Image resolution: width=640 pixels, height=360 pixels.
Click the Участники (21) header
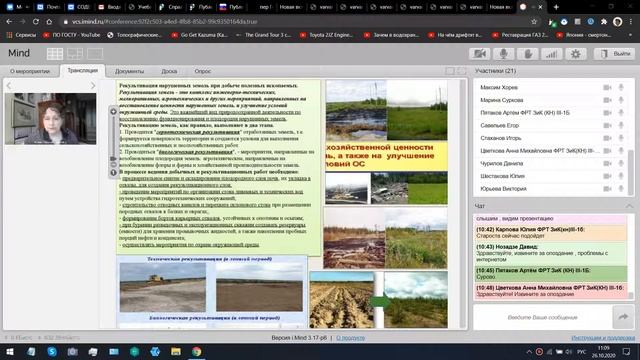(x=496, y=71)
